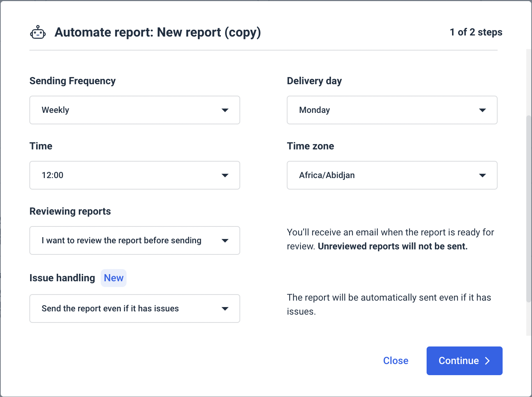Click the Continue button
Image resolution: width=532 pixels, height=397 pixels.
[x=464, y=361]
